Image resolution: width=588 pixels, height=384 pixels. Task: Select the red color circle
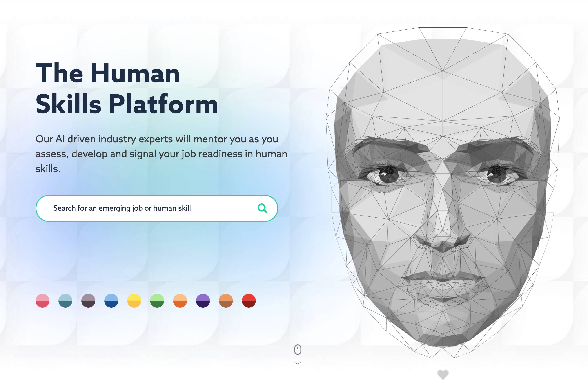click(249, 301)
